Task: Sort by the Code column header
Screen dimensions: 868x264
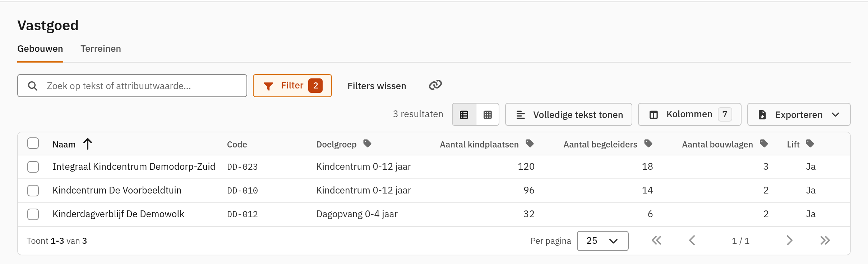Action: pos(237,145)
